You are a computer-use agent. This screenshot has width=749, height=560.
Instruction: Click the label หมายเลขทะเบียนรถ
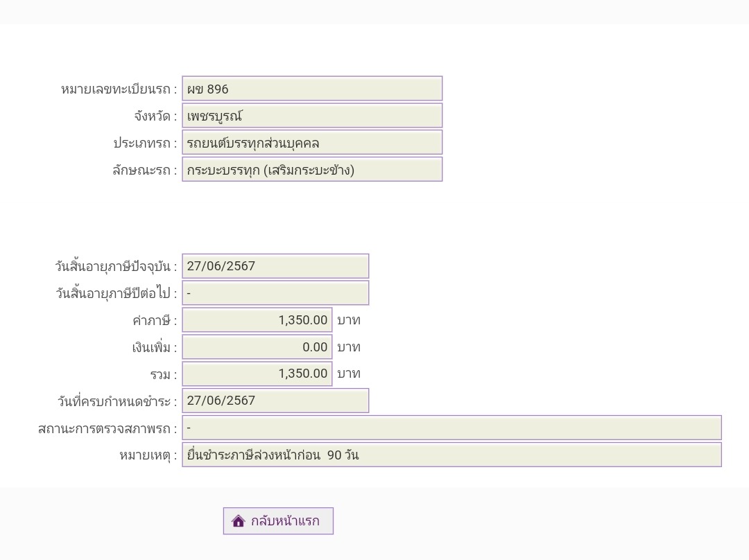[x=119, y=89]
